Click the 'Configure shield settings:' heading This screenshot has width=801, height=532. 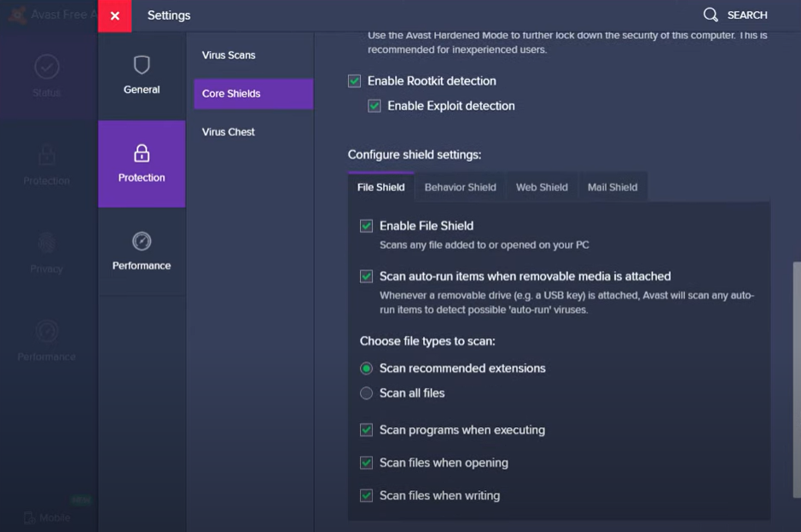coord(415,154)
